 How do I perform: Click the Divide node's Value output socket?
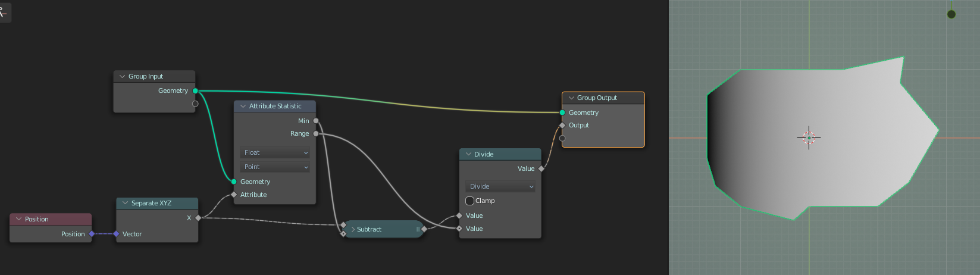coord(541,169)
